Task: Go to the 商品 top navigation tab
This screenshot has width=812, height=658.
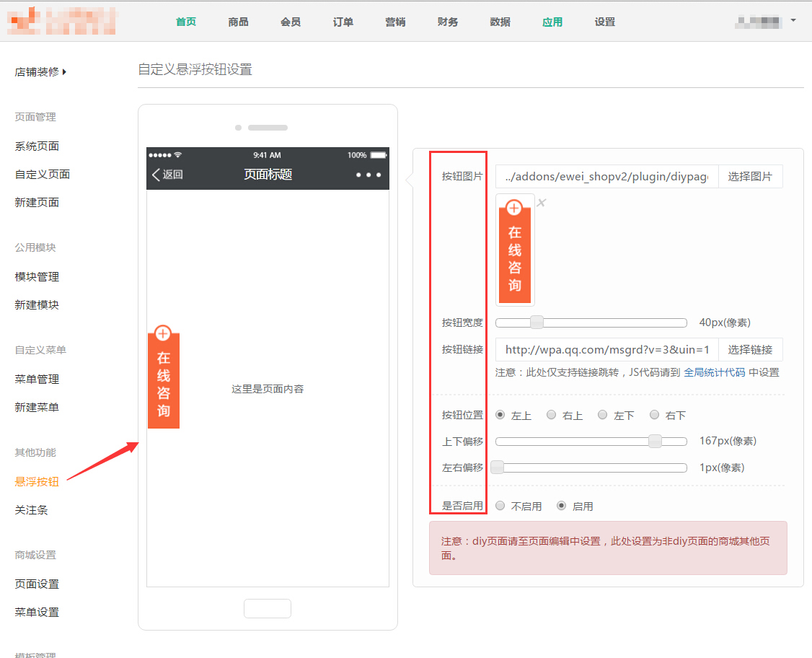Action: click(238, 22)
